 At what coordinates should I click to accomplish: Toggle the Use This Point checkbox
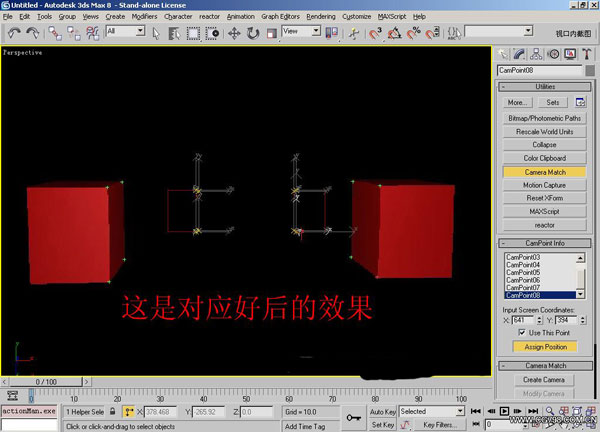(x=520, y=331)
